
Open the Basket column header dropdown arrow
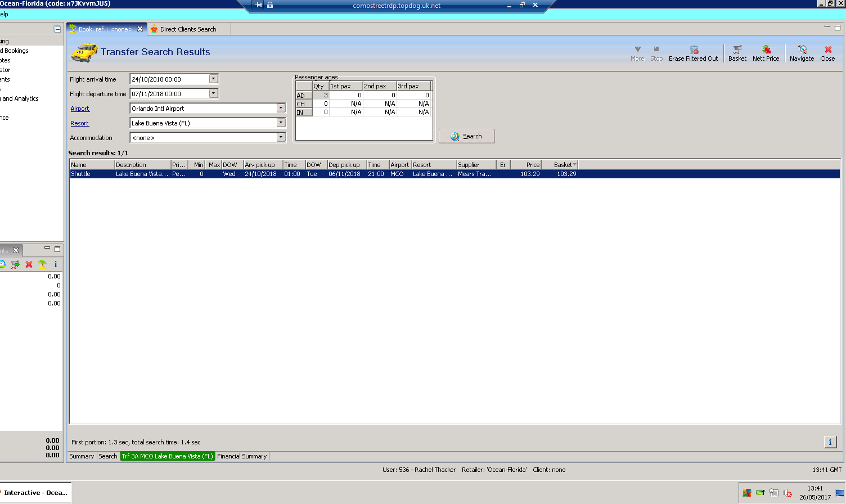click(574, 165)
